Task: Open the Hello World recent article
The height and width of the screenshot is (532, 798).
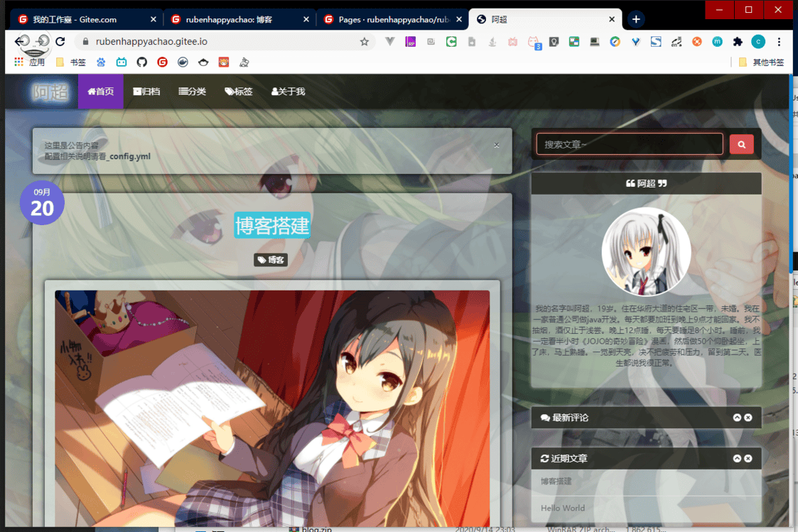Action: coord(563,508)
